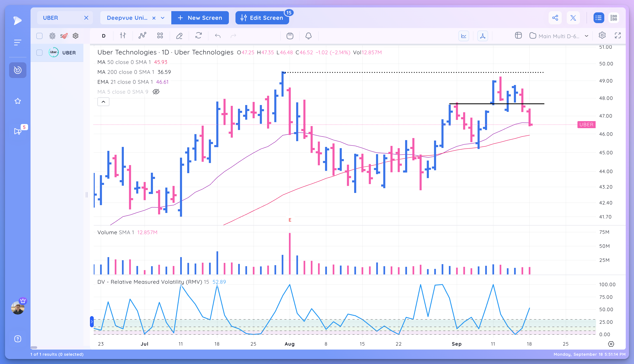This screenshot has width=634, height=364.
Task: Open the announcements megaphone icon
Action: 18,131
